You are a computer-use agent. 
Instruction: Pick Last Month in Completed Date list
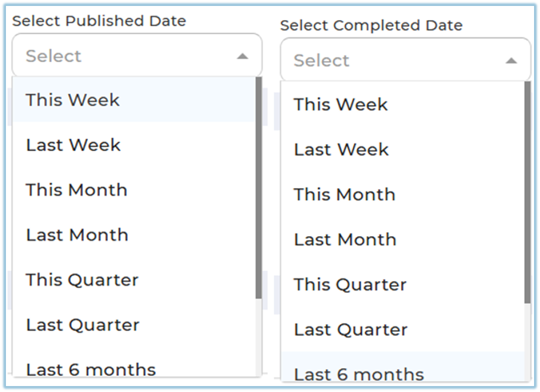[346, 239]
